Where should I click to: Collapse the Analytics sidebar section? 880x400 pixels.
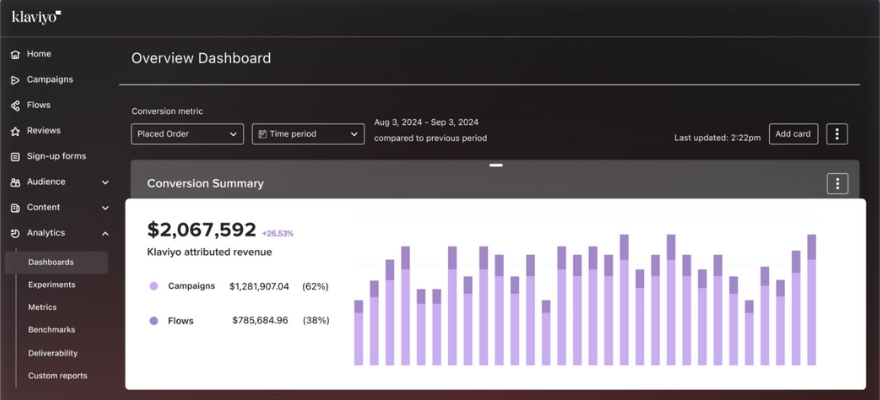coord(105,233)
